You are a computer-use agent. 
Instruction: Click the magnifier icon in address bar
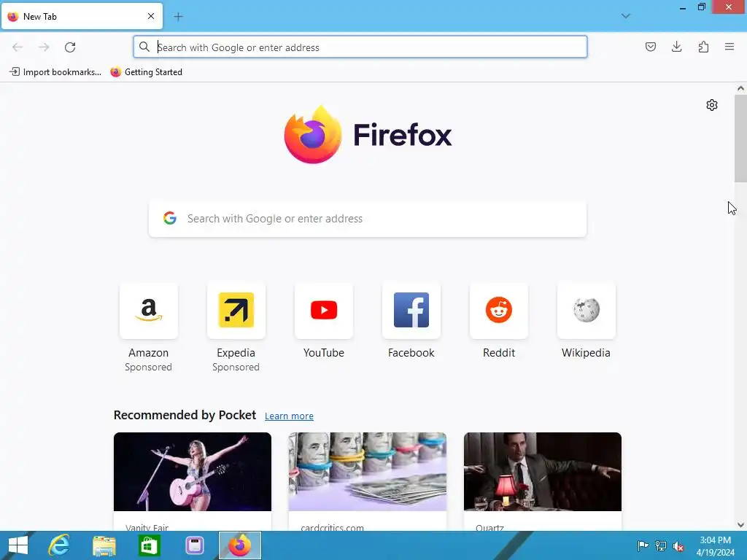tap(144, 47)
